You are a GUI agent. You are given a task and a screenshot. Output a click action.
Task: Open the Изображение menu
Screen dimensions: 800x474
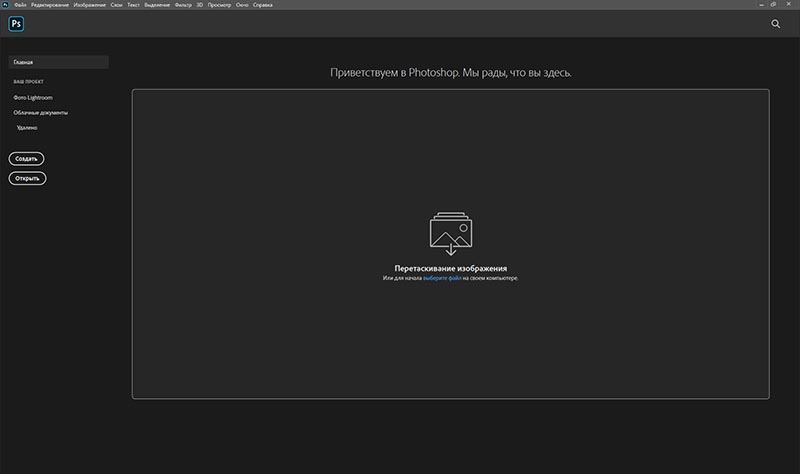(x=89, y=5)
